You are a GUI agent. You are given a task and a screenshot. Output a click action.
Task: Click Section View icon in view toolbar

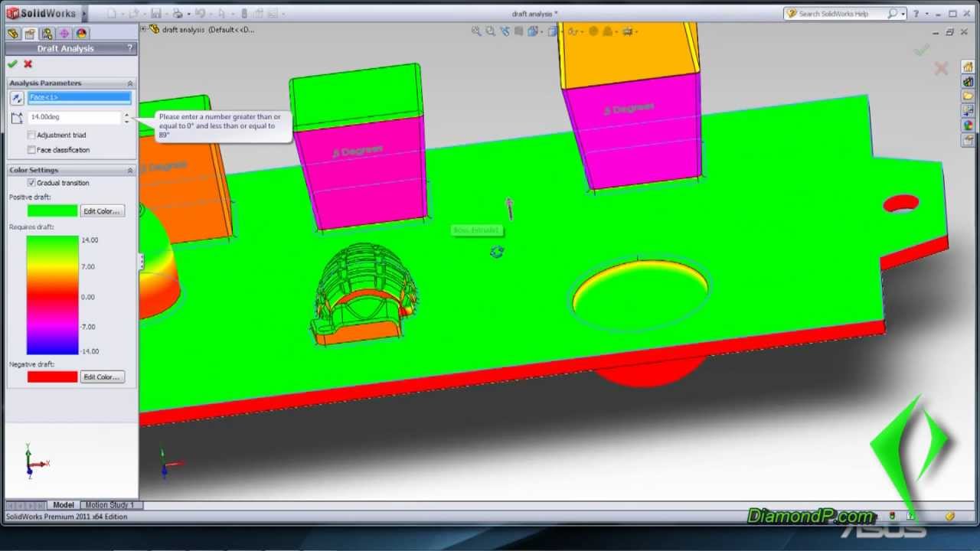[519, 31]
